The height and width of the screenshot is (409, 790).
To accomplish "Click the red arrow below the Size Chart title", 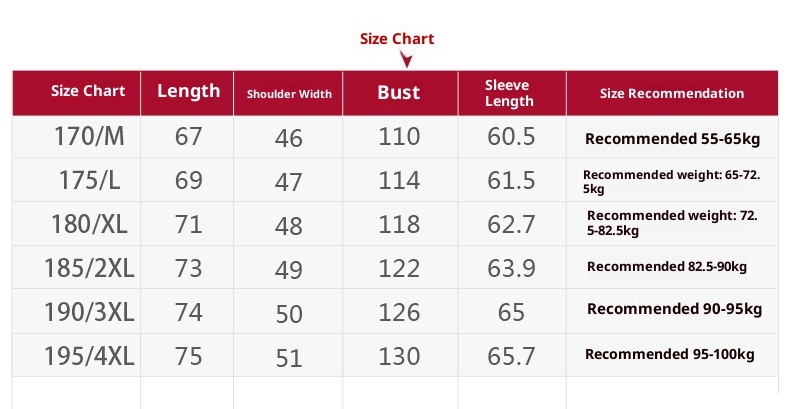I will (x=398, y=59).
